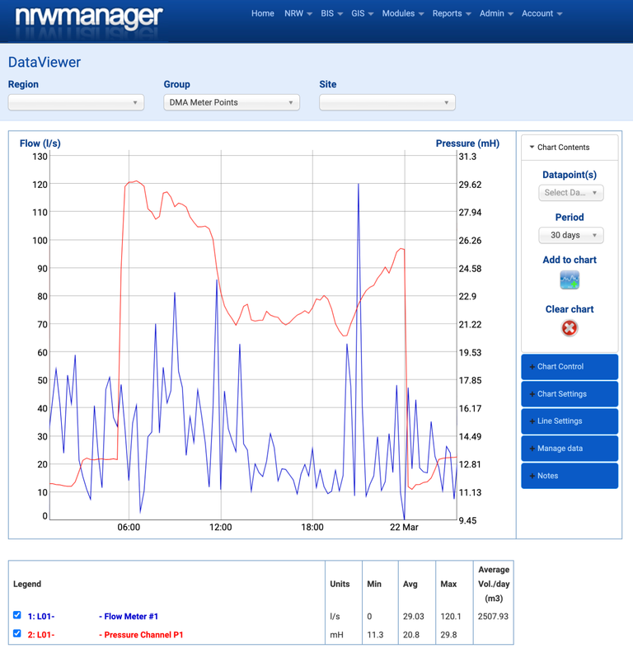Click the Flow Meter #1 legend label

[x=130, y=617]
